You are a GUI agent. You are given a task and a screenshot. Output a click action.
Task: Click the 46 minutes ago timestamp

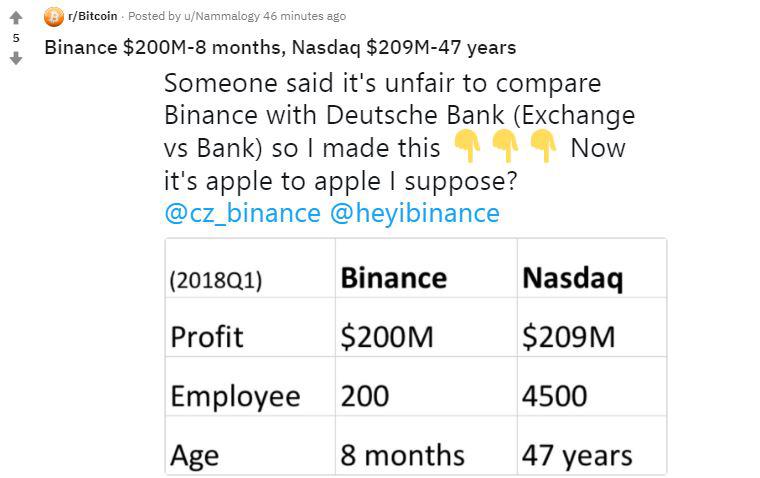click(x=304, y=16)
